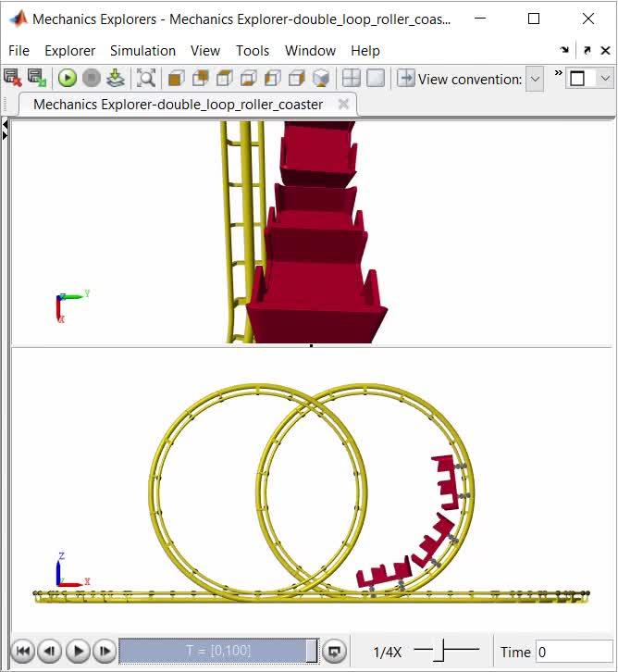Open the Help menu
618x672 pixels.
click(365, 51)
